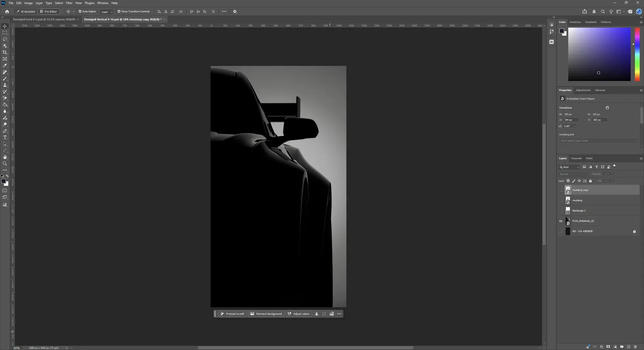Viewport: 644px width, 350px height.
Task: Open the Auto-Select Layer dropdown
Action: [107, 12]
